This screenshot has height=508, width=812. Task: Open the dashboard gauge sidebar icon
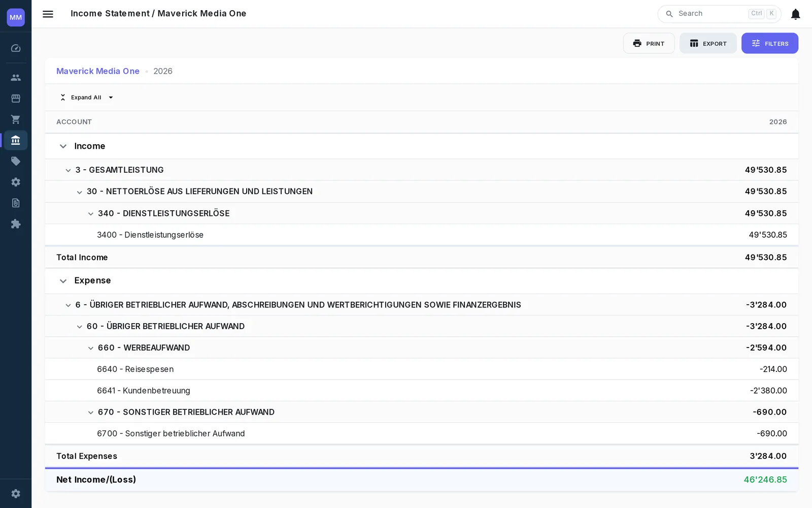[16, 48]
